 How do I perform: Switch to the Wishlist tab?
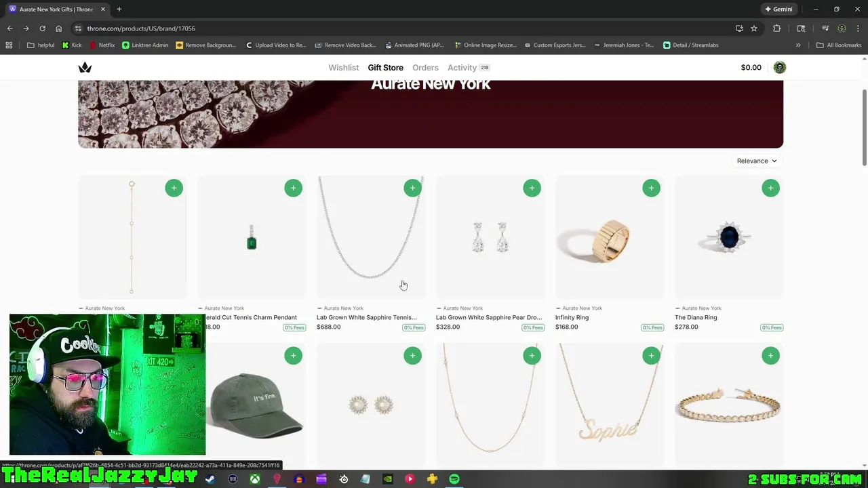click(343, 67)
